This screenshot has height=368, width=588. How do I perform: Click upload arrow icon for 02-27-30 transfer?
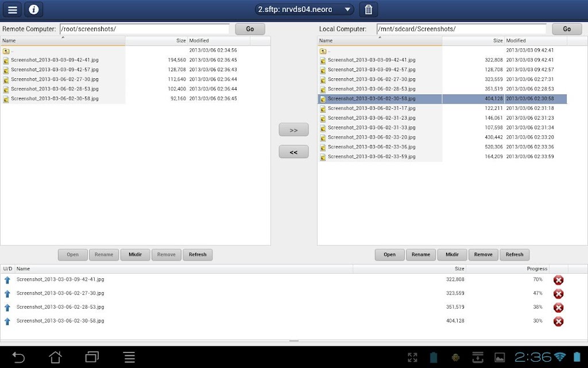(7, 294)
